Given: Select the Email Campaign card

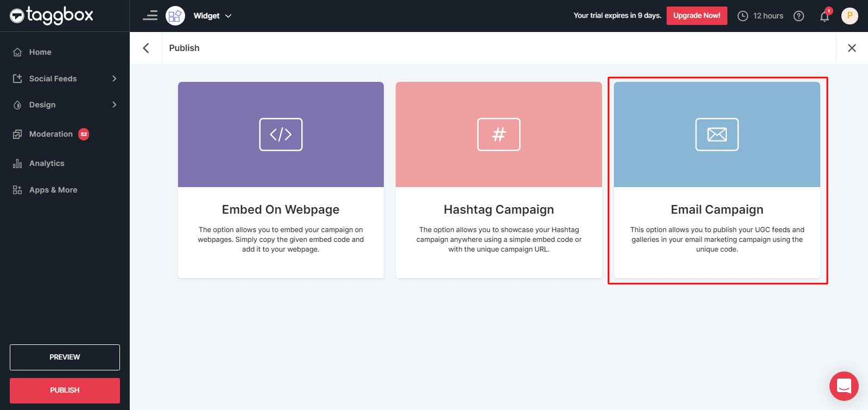Looking at the screenshot, I should tap(717, 180).
